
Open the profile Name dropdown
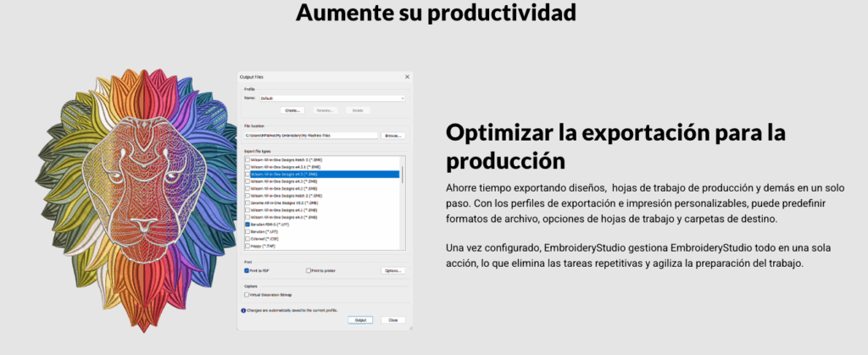pyautogui.click(x=332, y=98)
